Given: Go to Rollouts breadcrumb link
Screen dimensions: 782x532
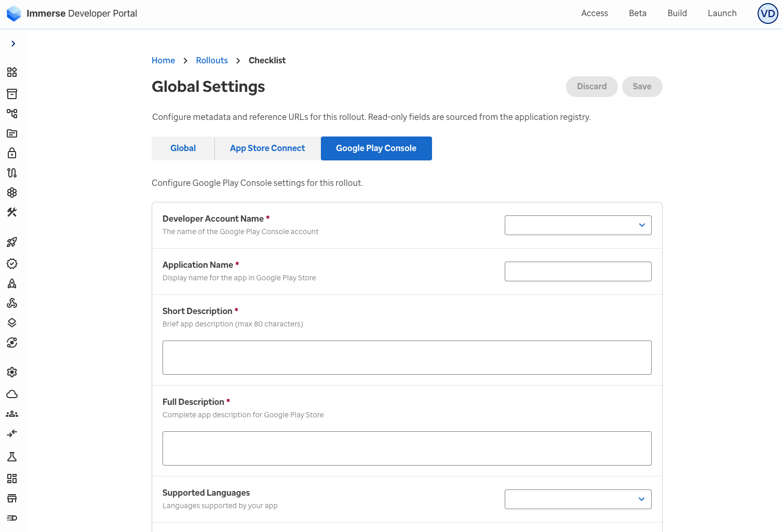Looking at the screenshot, I should tap(212, 60).
